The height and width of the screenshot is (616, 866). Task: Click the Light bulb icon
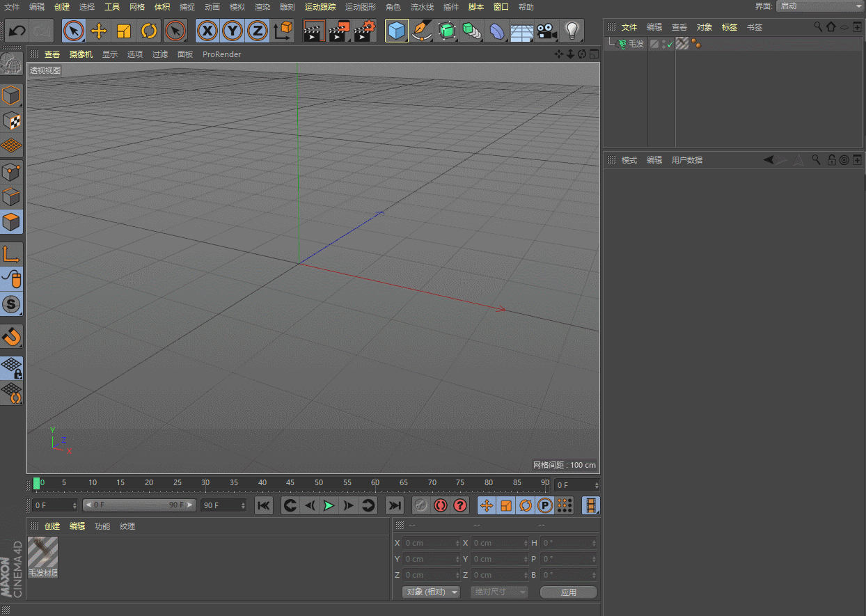click(572, 31)
